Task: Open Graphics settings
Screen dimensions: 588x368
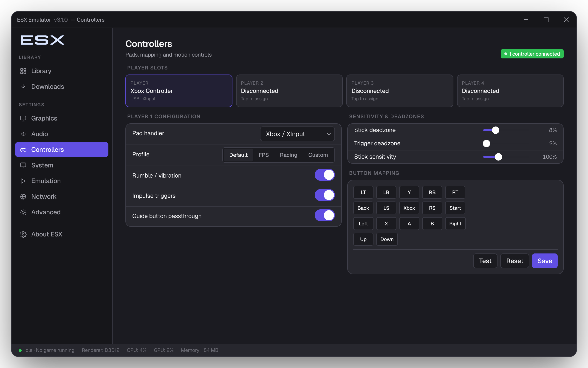Action: point(62,118)
